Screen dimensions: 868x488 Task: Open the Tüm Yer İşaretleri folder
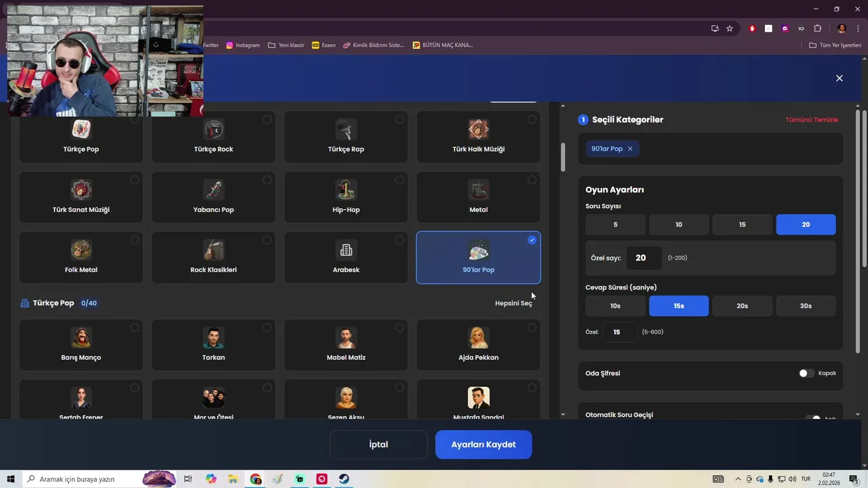(835, 45)
